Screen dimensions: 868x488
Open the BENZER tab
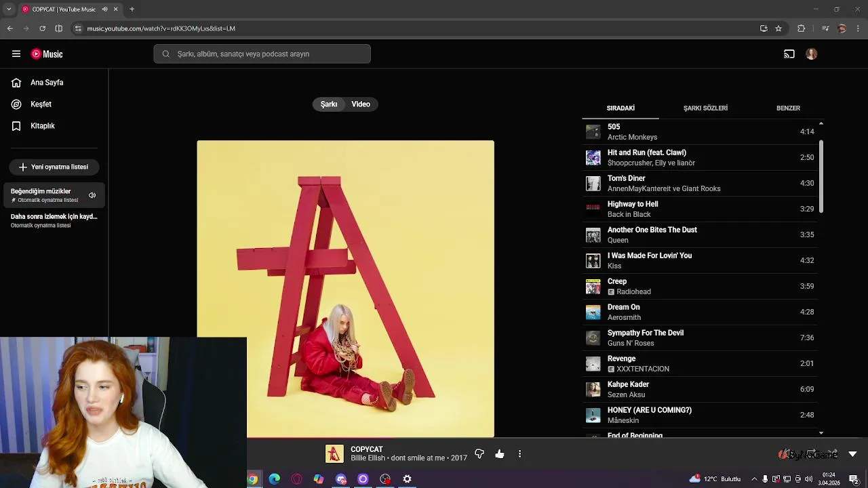click(x=788, y=108)
